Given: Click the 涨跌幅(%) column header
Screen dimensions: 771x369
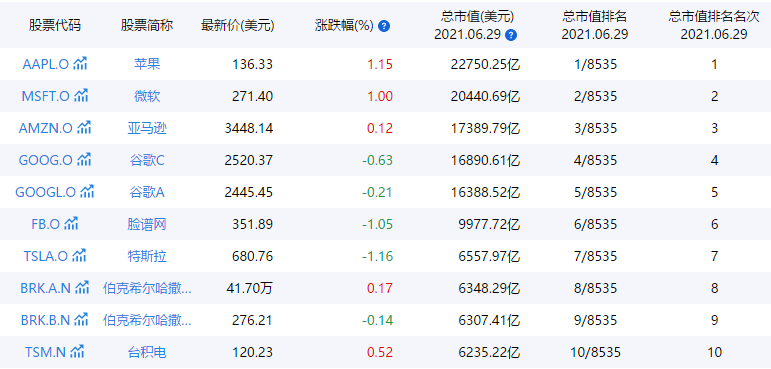Looking at the screenshot, I should (x=344, y=26).
